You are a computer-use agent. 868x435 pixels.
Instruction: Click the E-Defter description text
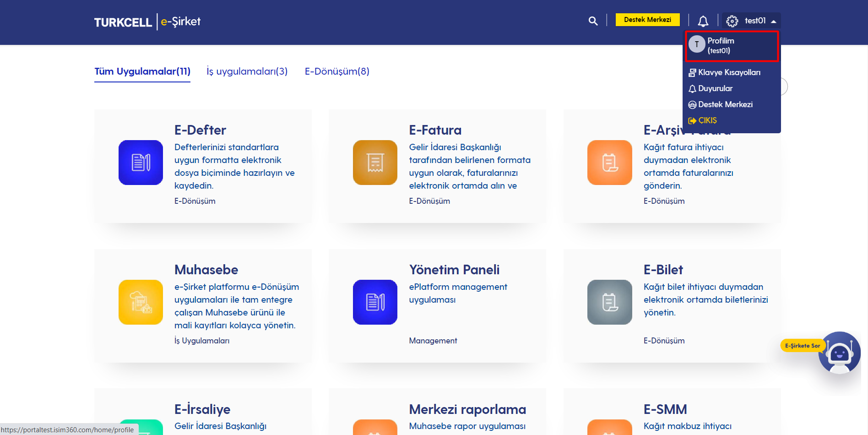pos(234,166)
